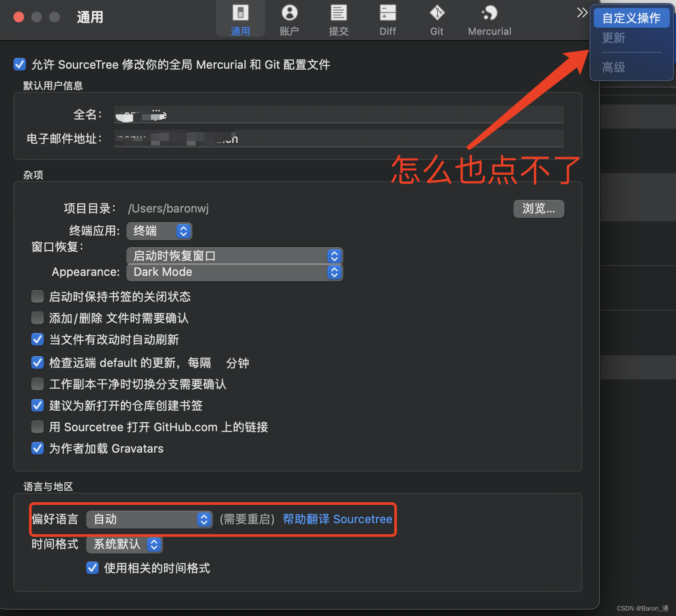The height and width of the screenshot is (616, 676).
Task: Enable 用 Sourcetree 打开 GitHub.com 上的链接 checkbox
Action: pos(38,427)
